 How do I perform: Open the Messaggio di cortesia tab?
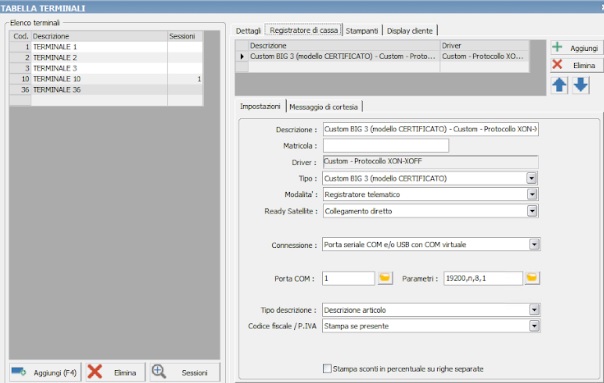click(x=324, y=107)
